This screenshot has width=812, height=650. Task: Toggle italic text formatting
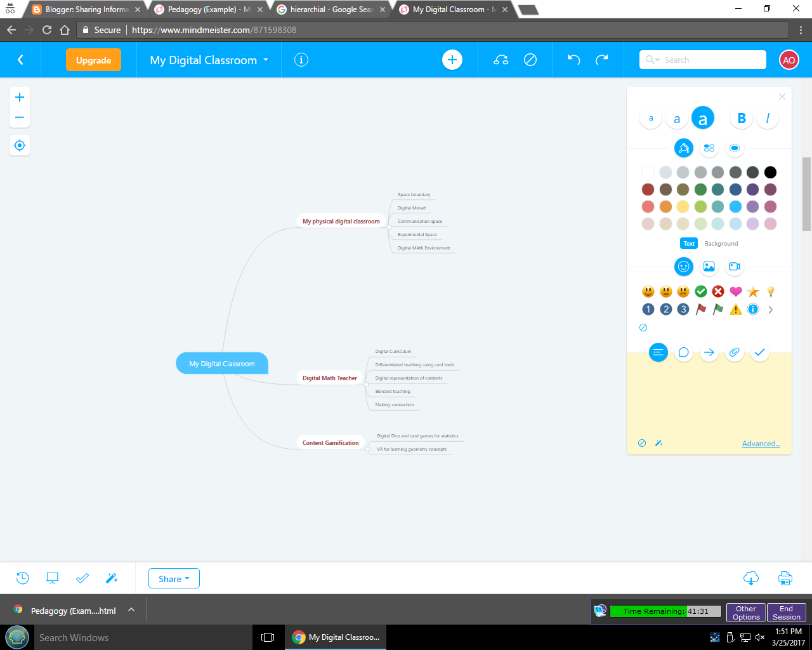tap(768, 118)
